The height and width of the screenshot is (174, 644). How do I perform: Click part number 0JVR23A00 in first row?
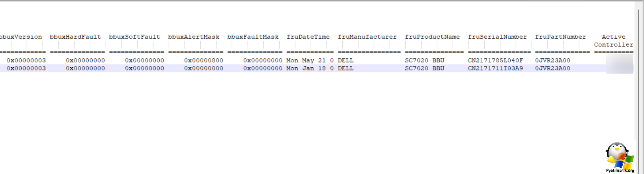(x=553, y=60)
